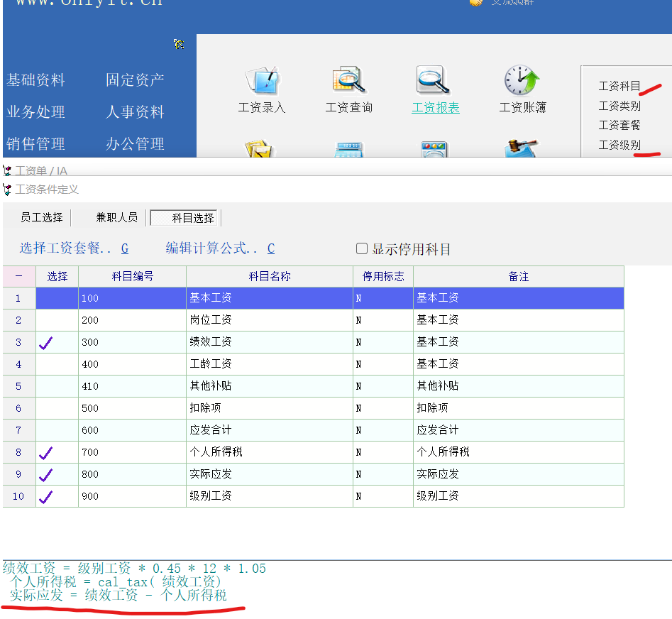The height and width of the screenshot is (619, 672).
Task: Switch to the 员工选择 tab
Action: click(41, 217)
